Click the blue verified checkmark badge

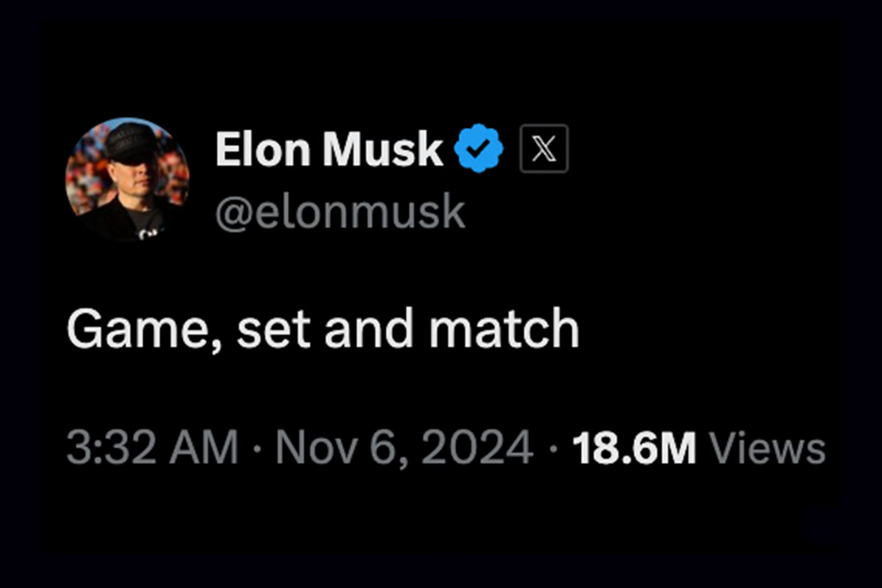[x=478, y=149]
